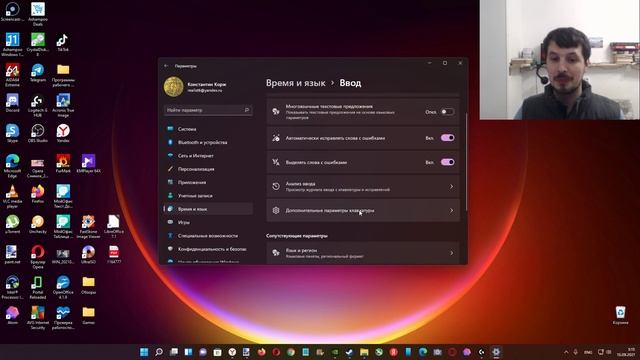Go to Сеть и Интернет section
Viewport: 640px width, 360px height.
[208, 156]
